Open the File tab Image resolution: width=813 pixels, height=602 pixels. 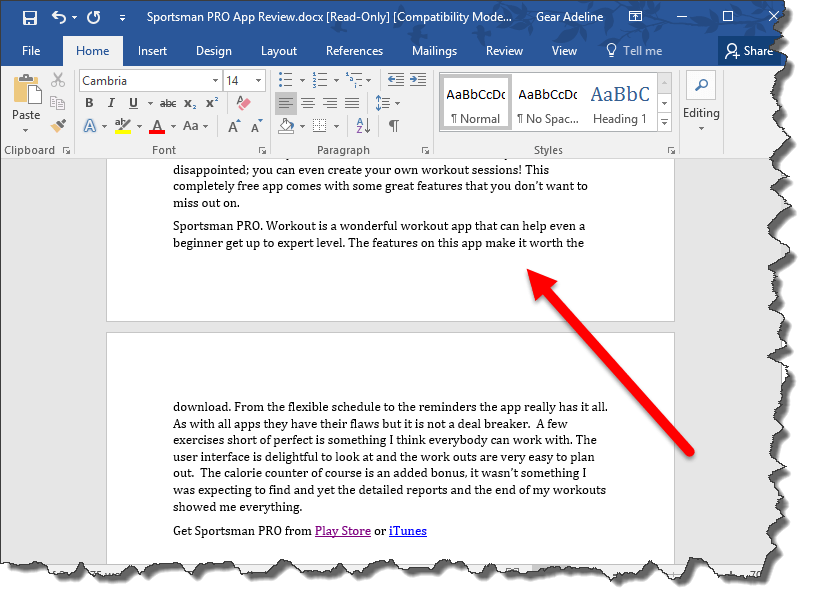(31, 51)
